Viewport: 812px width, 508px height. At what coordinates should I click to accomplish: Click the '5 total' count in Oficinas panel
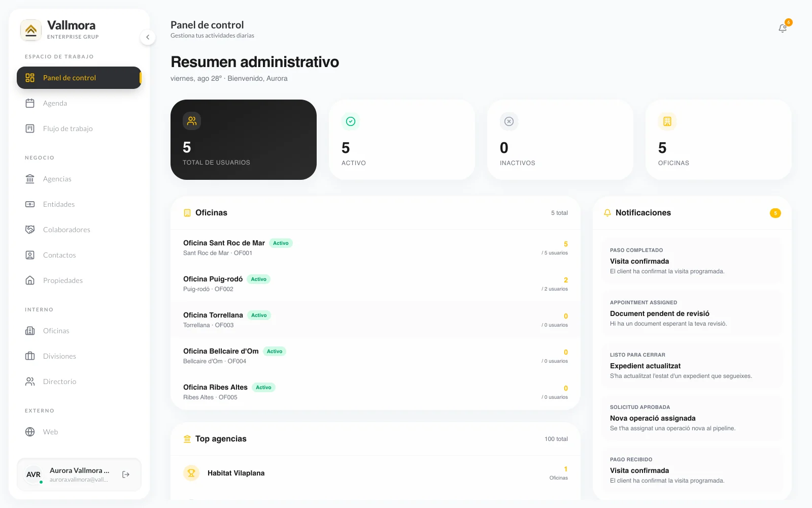click(x=559, y=213)
